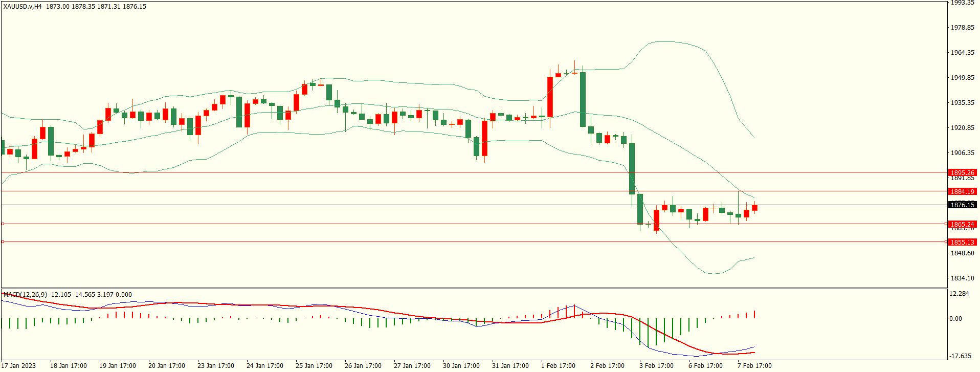
Task: Select the 1855.13 red price level tag
Action: 962,243
